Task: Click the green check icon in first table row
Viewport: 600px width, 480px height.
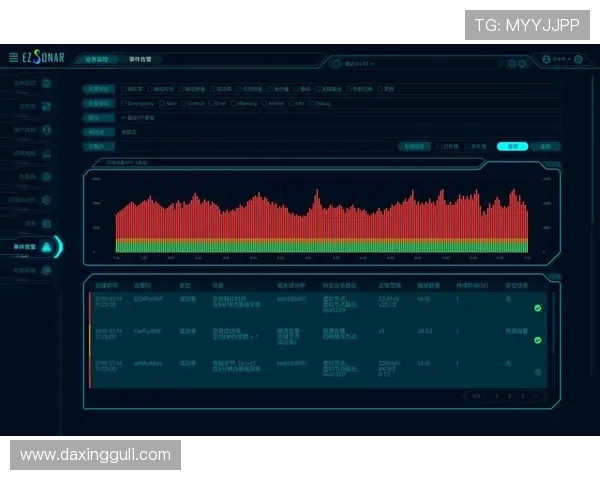Action: pos(538,308)
